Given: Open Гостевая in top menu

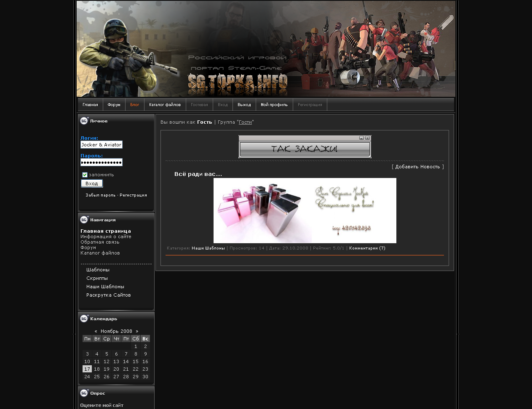Looking at the screenshot, I should tap(199, 105).
